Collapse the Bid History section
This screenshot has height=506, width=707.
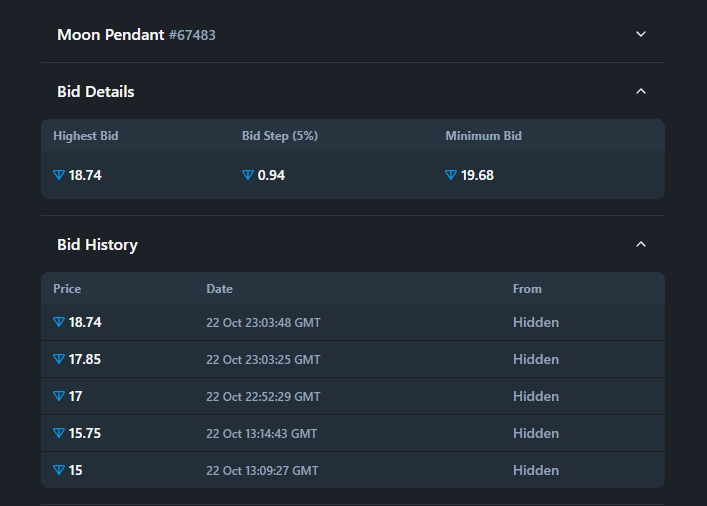click(x=641, y=244)
